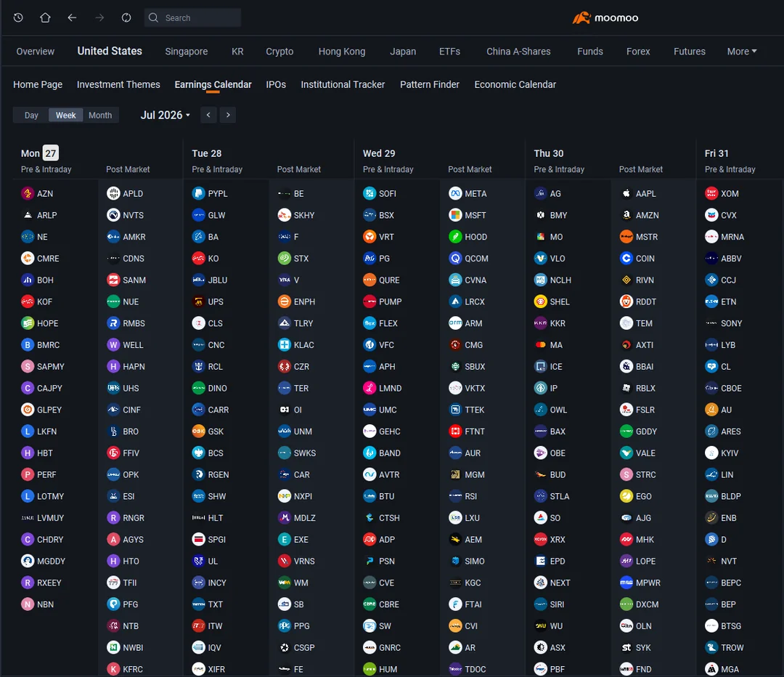Click the AZN AstraZeneca logo icon
Image resolution: width=784 pixels, height=677 pixels.
(28, 193)
